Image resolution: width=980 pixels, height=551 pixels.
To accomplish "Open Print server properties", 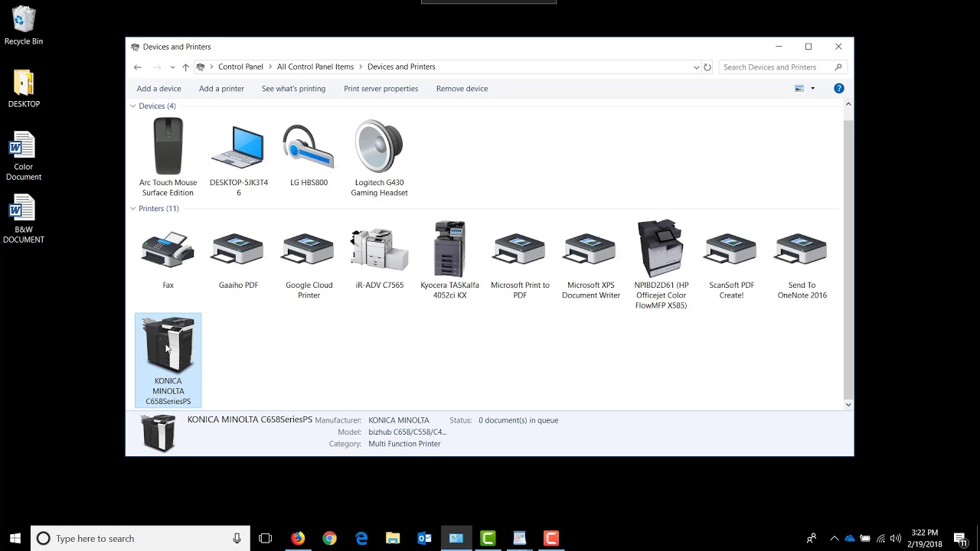I will click(x=381, y=89).
